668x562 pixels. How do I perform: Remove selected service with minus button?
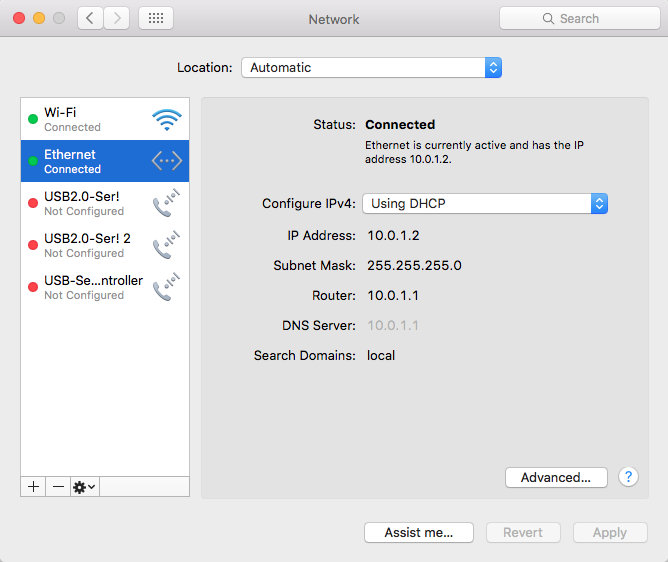pyautogui.click(x=58, y=487)
